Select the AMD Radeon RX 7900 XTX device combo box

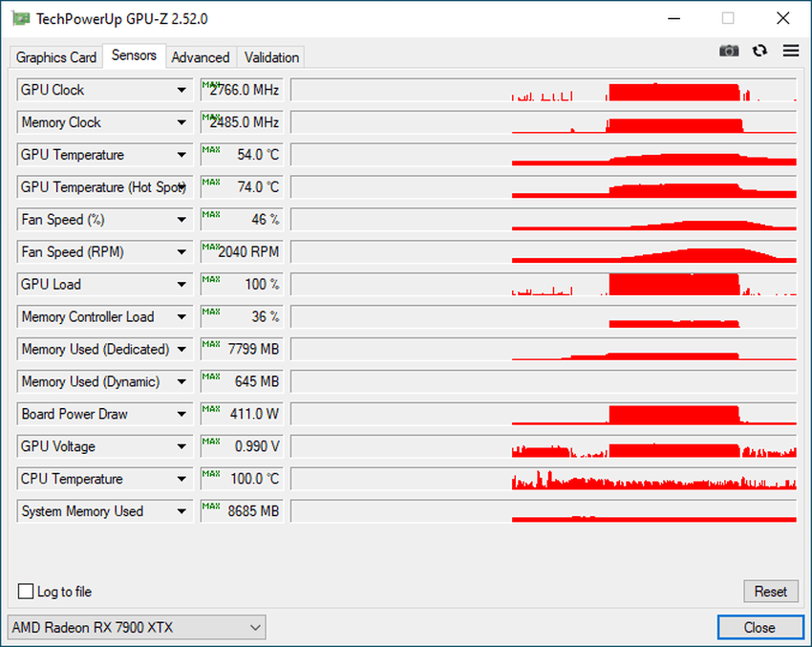[x=137, y=627]
